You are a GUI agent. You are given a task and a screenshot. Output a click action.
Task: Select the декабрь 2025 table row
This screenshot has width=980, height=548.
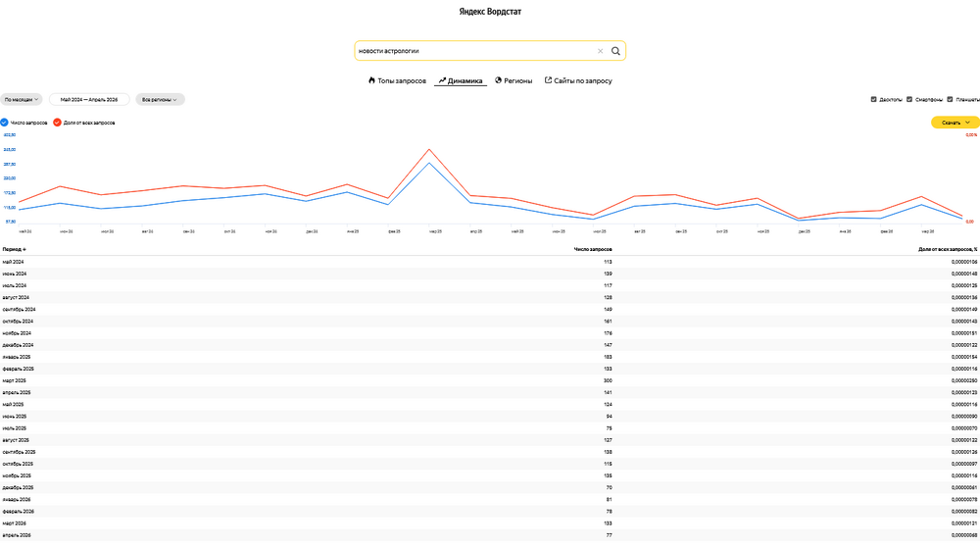490,487
